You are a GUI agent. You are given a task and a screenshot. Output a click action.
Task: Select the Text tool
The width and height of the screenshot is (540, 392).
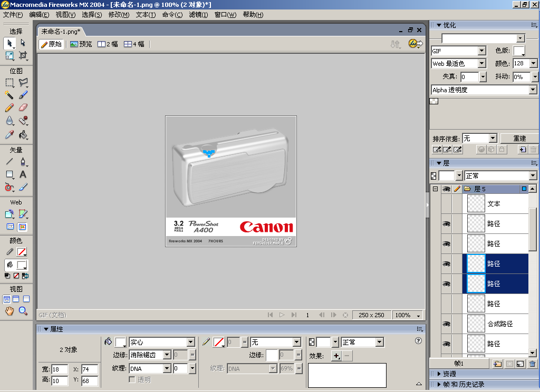tap(23, 174)
